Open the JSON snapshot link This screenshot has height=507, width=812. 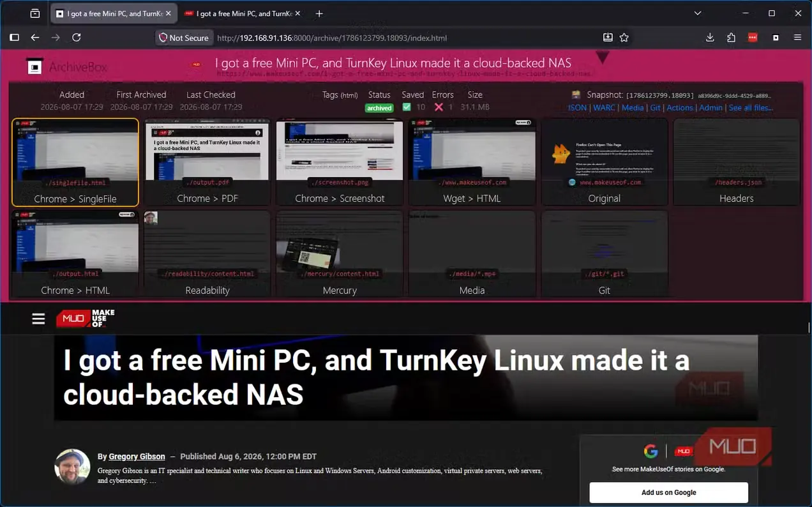click(577, 107)
